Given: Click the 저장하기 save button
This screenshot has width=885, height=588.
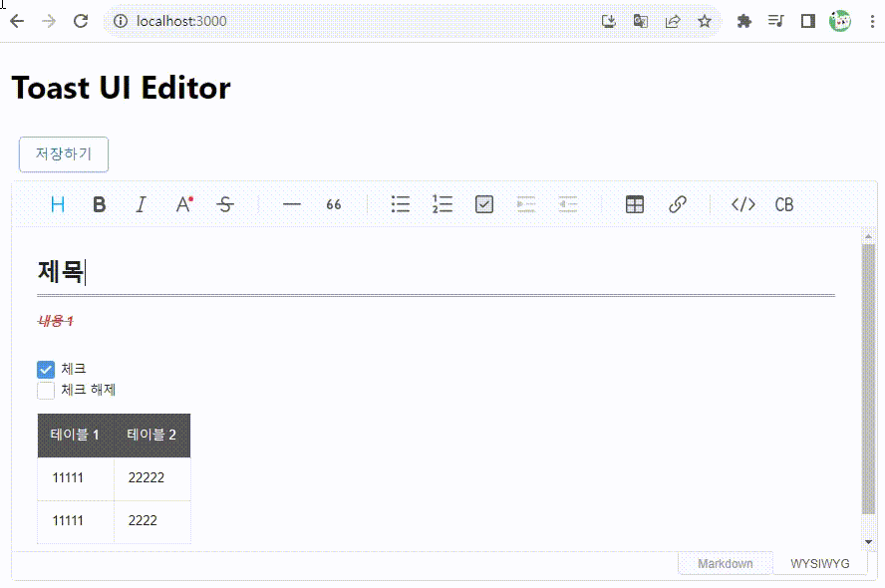Looking at the screenshot, I should tap(64, 154).
